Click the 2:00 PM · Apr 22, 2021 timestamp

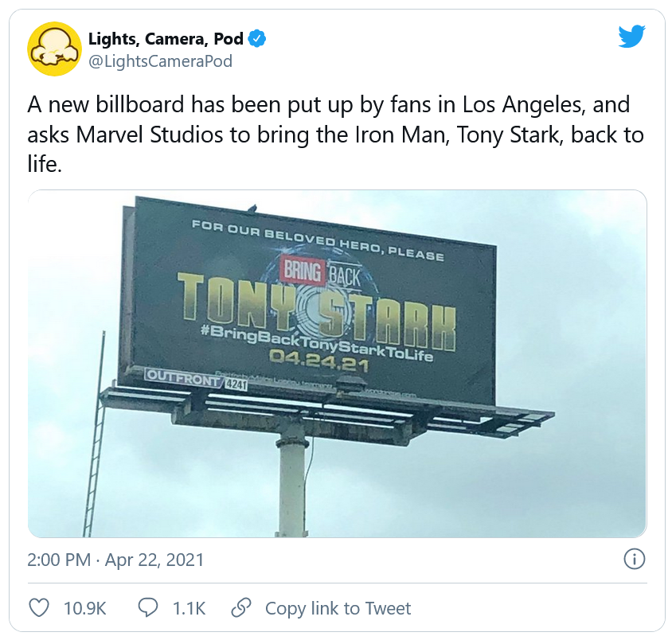[115, 560]
